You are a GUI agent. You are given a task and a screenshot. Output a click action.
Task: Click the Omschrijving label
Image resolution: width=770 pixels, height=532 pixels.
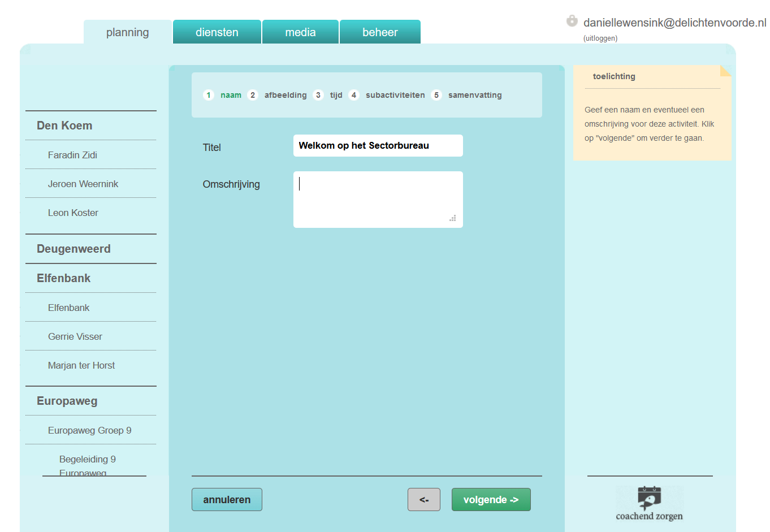coord(231,184)
